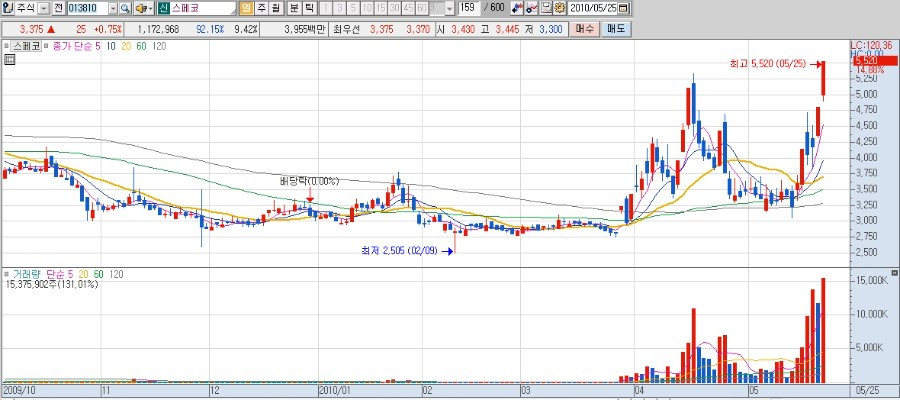Click the 배당락(0.00%) marker

[309, 181]
